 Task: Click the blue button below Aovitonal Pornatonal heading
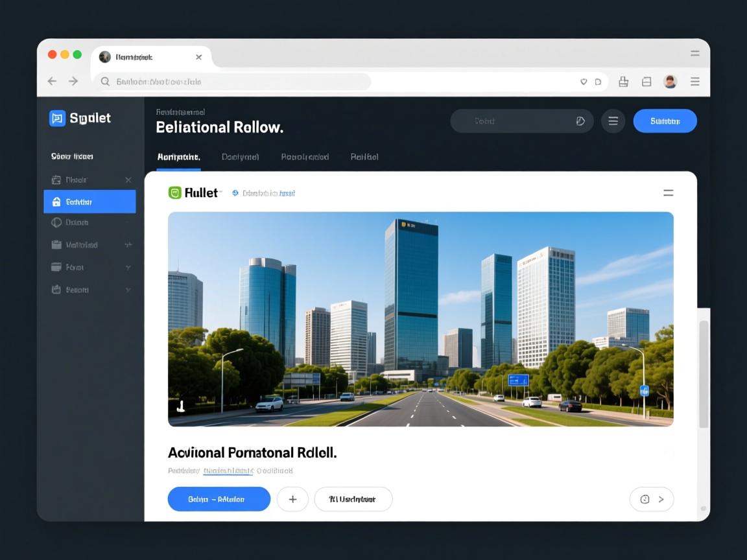pos(219,499)
